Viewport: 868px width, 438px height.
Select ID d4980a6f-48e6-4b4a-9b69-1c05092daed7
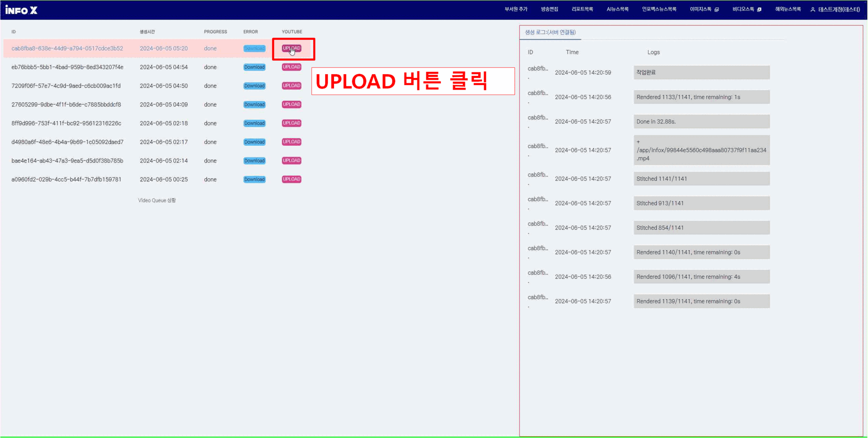click(x=67, y=142)
